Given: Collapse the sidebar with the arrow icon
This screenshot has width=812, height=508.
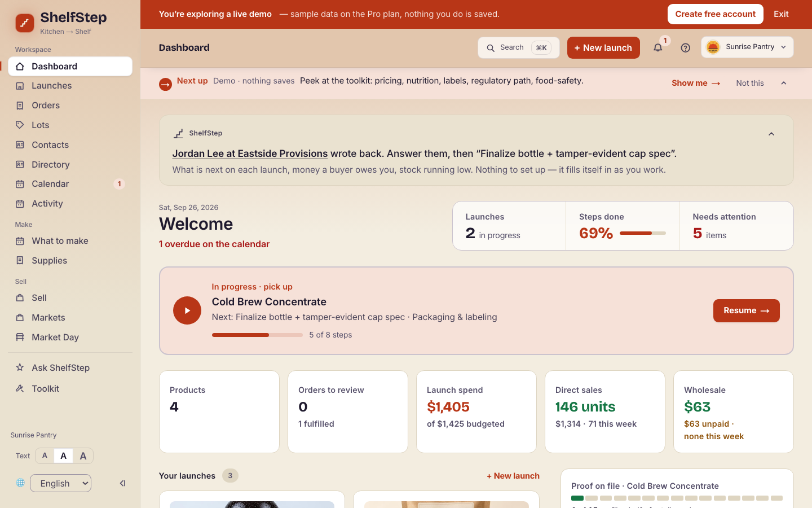Looking at the screenshot, I should pos(122,483).
